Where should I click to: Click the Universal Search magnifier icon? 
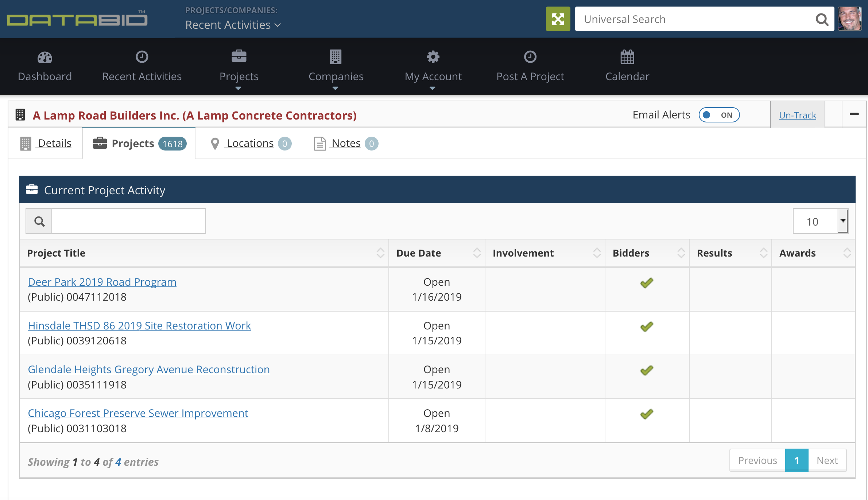tap(822, 19)
